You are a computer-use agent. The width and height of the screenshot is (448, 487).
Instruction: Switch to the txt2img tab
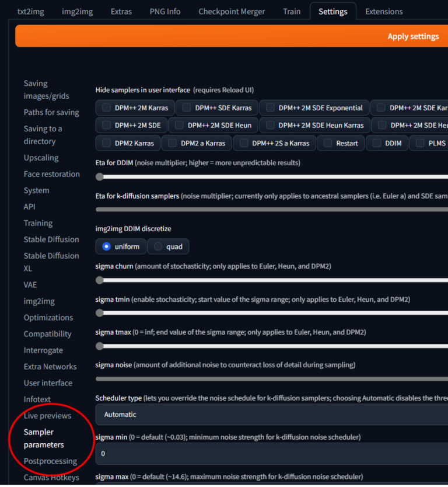coord(30,12)
